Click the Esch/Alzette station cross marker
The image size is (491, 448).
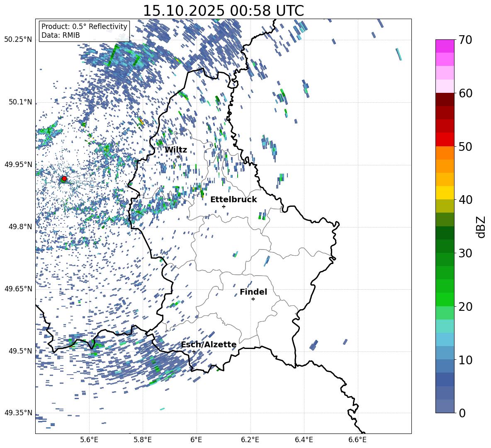pyautogui.click(x=194, y=351)
